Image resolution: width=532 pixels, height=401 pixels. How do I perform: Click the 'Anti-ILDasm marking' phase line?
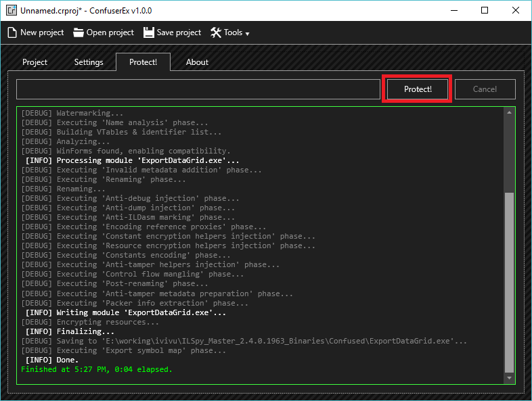(128, 217)
